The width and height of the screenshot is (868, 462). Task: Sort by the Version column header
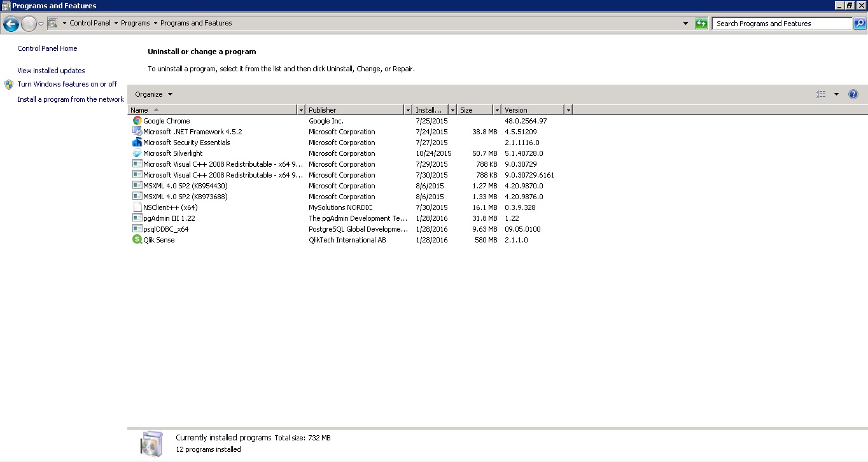(533, 110)
